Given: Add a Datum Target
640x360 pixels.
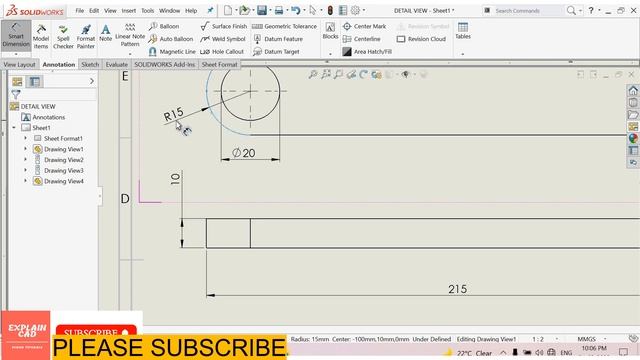Looking at the screenshot, I should [276, 51].
